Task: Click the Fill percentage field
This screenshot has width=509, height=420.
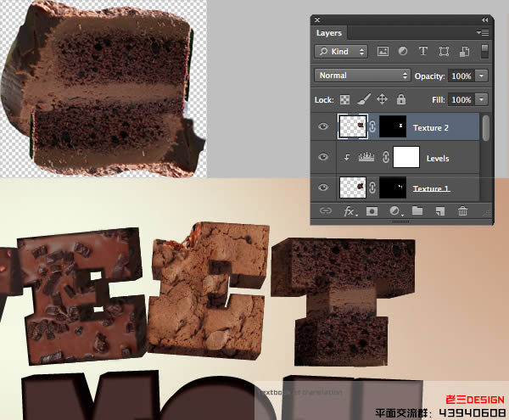Action: [x=461, y=99]
